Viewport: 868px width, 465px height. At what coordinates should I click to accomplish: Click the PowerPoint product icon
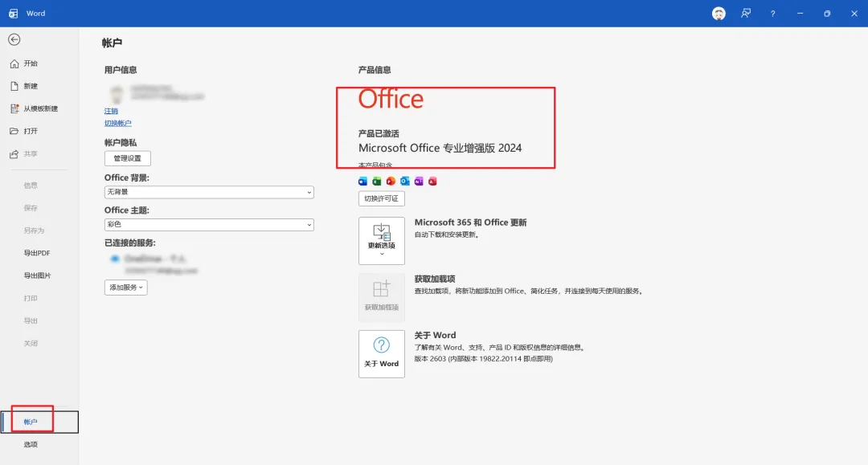pyautogui.click(x=391, y=182)
